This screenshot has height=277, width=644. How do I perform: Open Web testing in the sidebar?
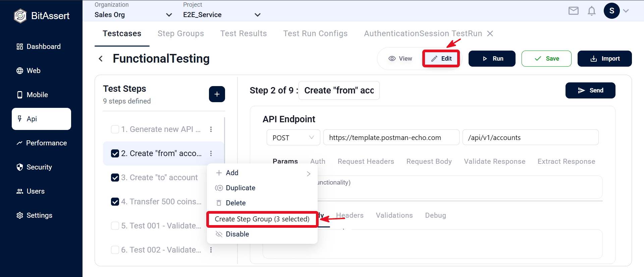pyautogui.click(x=29, y=71)
